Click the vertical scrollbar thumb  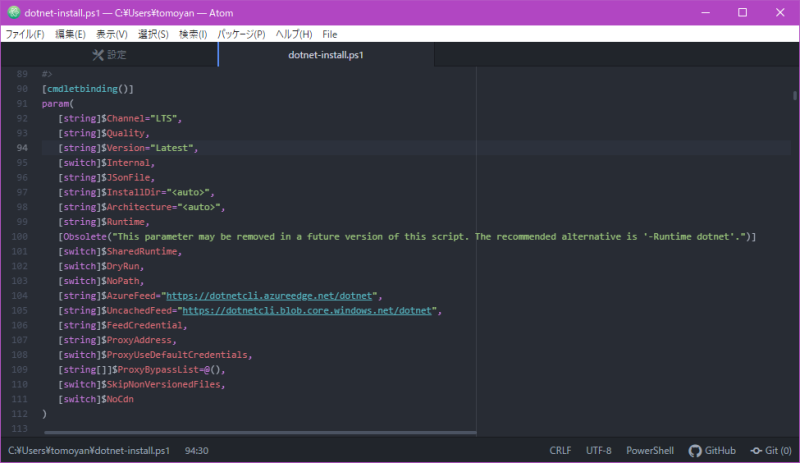click(794, 95)
